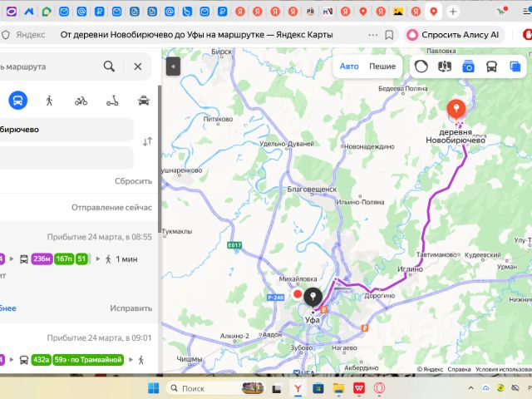Click the black pin in Уфа
The height and width of the screenshot is (399, 532).
313,297
